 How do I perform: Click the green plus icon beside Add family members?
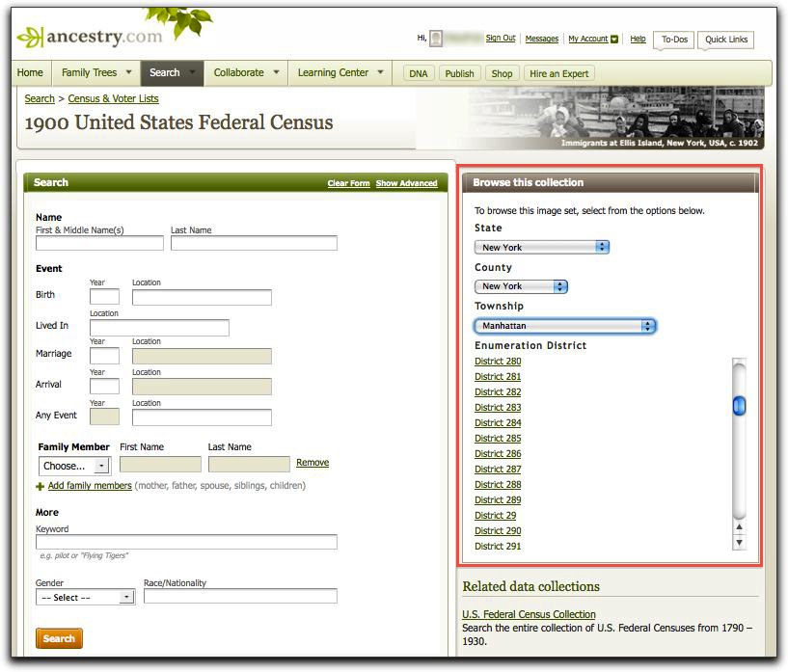(x=40, y=486)
